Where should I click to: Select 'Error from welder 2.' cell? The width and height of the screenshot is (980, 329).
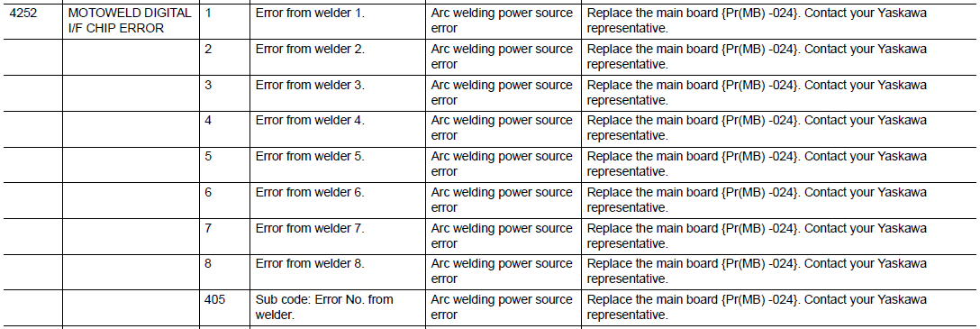(338, 57)
